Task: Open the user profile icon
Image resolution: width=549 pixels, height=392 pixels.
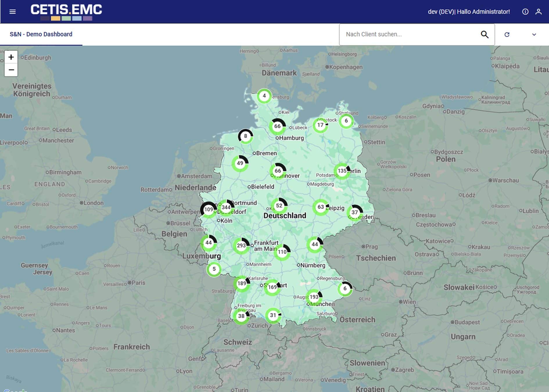Action: [539, 12]
